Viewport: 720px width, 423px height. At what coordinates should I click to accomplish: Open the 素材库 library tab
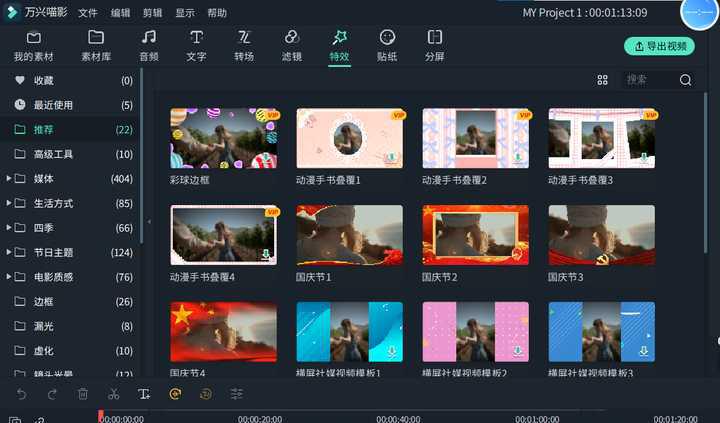(x=96, y=46)
